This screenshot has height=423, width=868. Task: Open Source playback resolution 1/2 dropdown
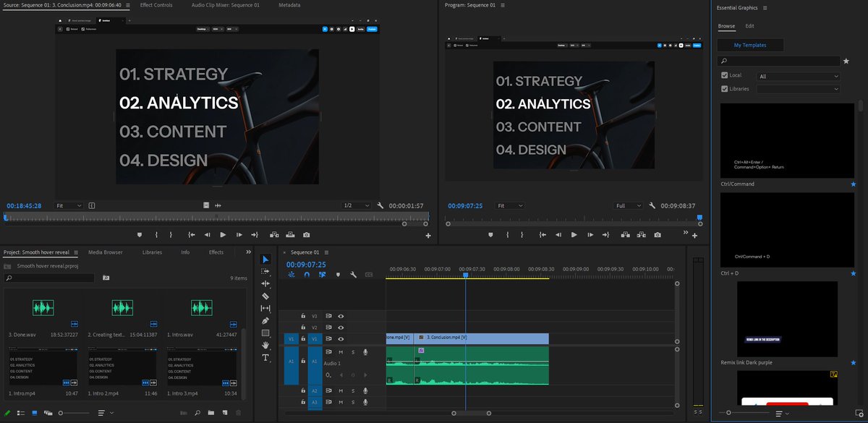tap(356, 206)
